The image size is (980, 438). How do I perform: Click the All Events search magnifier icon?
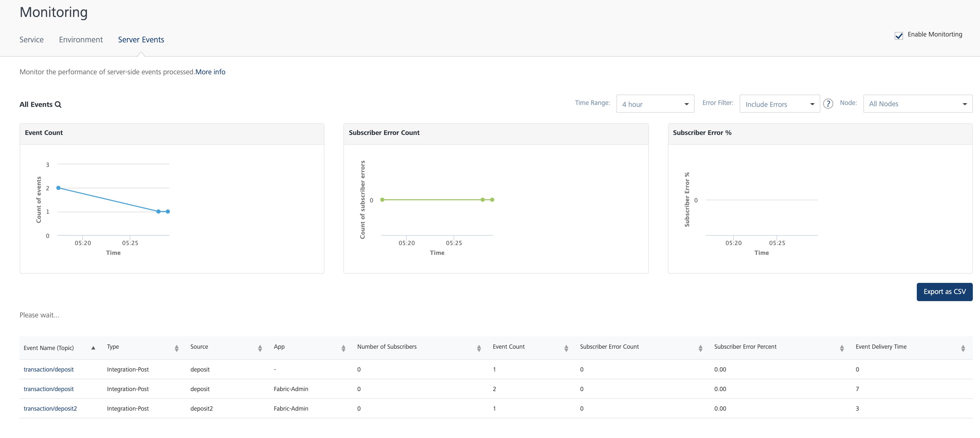tap(58, 104)
